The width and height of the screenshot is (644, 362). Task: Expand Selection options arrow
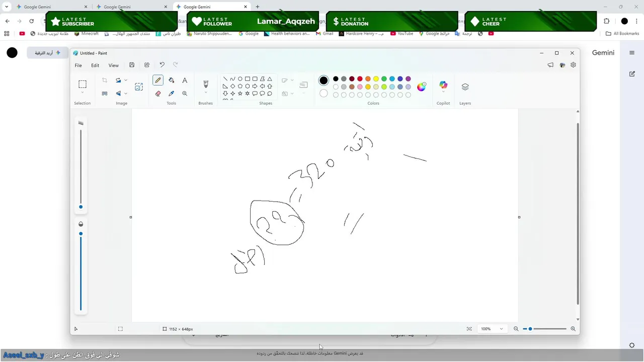coord(83,93)
